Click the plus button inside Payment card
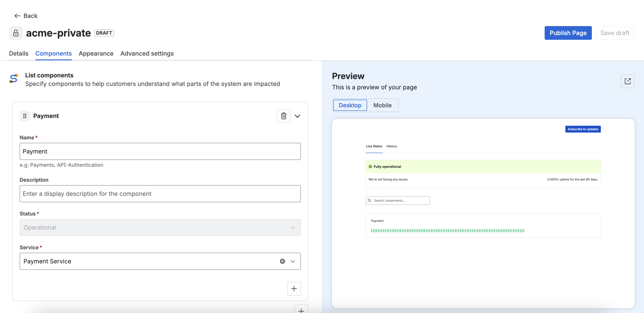Screen dimensions: 644x313 pos(294,289)
